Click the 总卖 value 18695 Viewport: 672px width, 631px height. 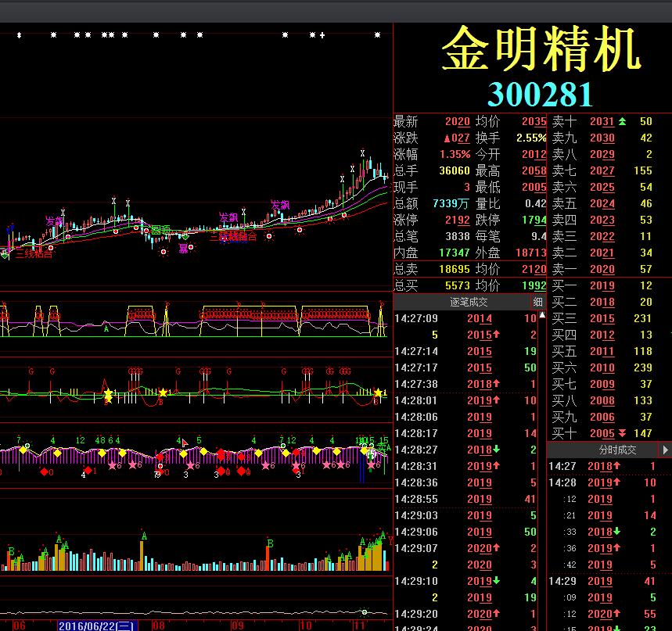coord(455,269)
